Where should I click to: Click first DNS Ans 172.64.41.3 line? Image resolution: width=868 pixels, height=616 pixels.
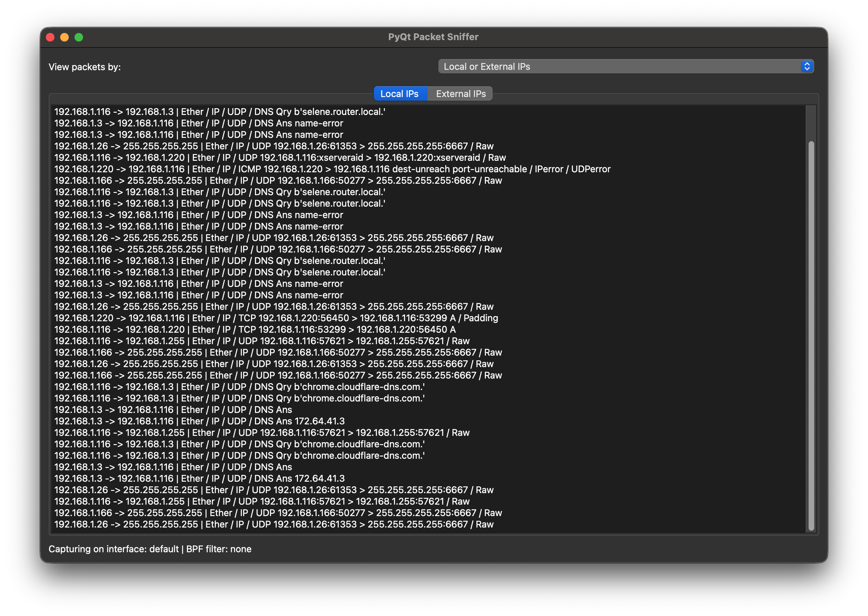click(199, 422)
